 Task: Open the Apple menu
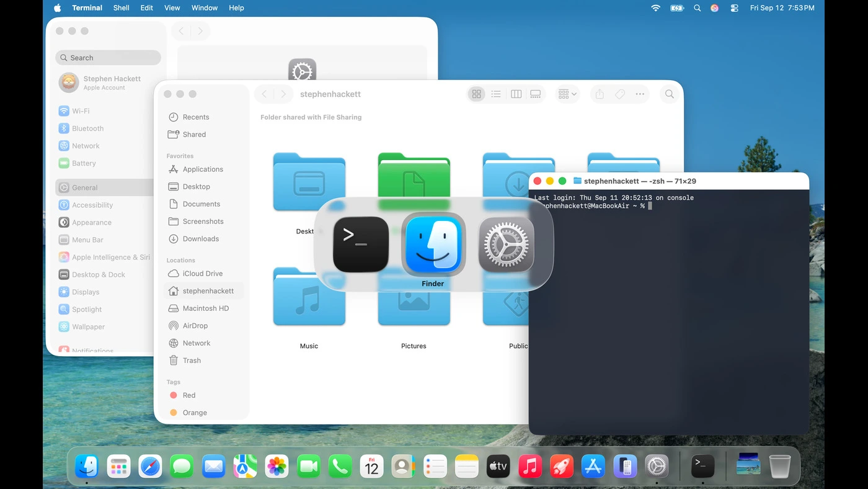point(58,8)
